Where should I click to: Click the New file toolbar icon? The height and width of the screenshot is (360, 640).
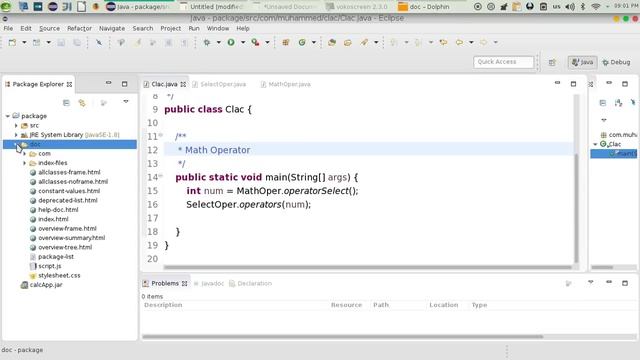coord(12,42)
